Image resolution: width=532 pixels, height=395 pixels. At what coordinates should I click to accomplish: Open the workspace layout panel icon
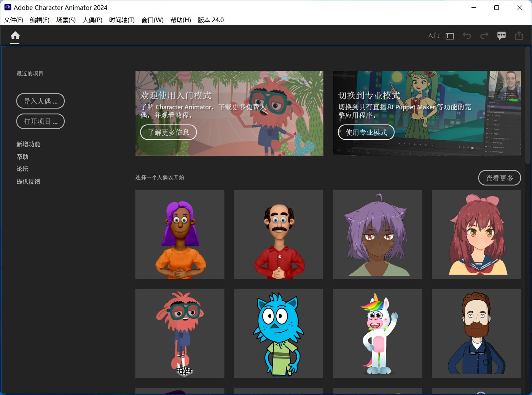tap(450, 36)
